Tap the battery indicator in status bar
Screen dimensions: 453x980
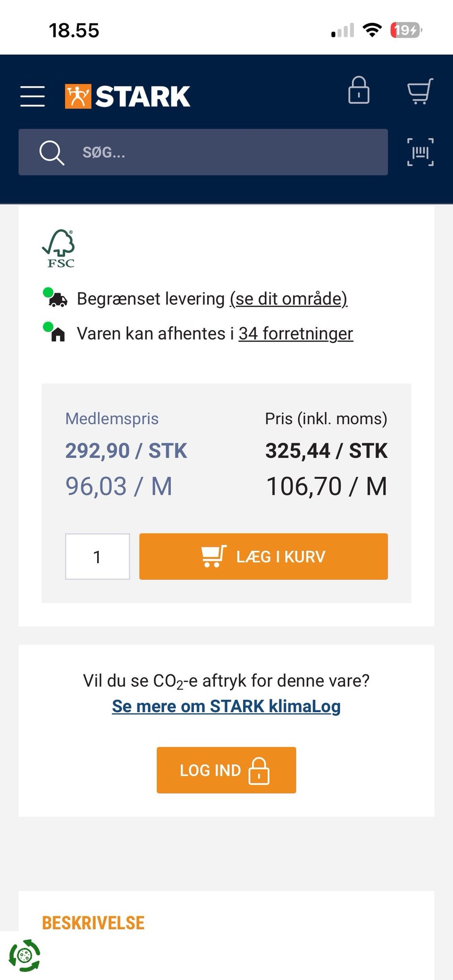[x=406, y=31]
